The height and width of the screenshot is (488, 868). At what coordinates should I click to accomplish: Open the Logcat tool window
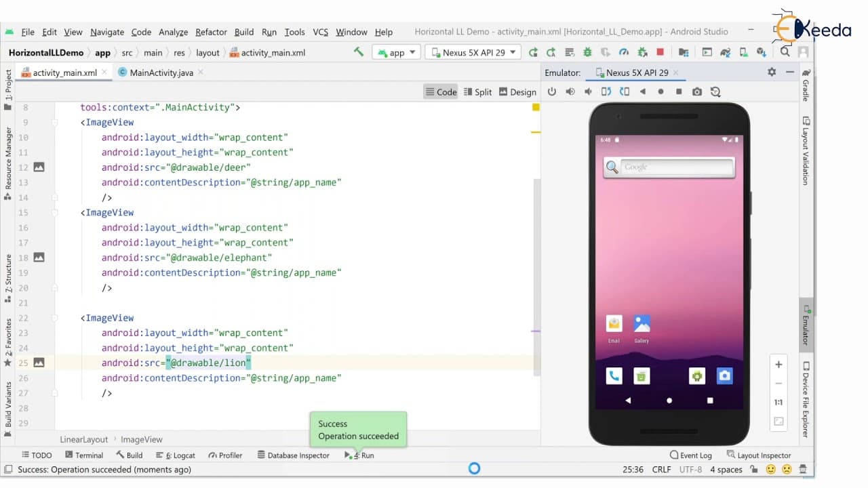[176, 455]
